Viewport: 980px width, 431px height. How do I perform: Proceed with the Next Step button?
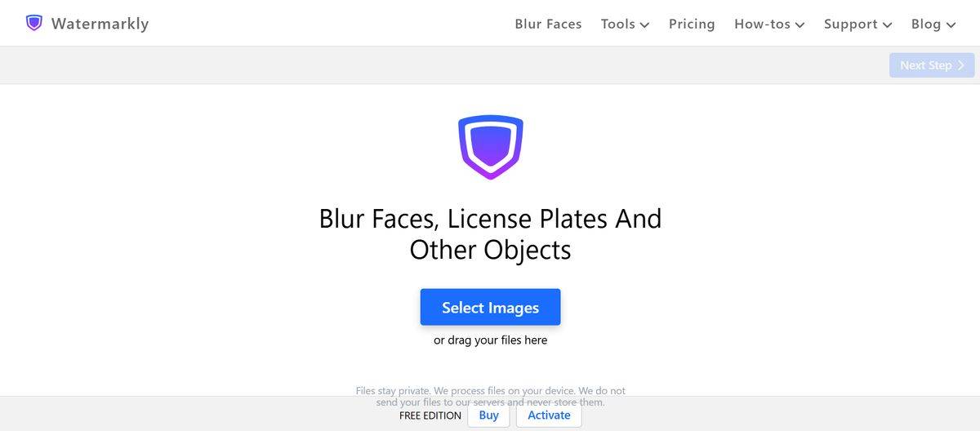click(931, 65)
